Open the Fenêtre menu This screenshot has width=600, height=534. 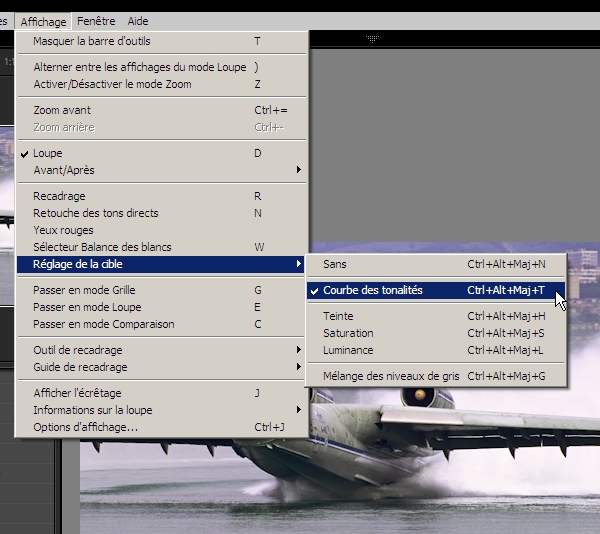pyautogui.click(x=96, y=21)
